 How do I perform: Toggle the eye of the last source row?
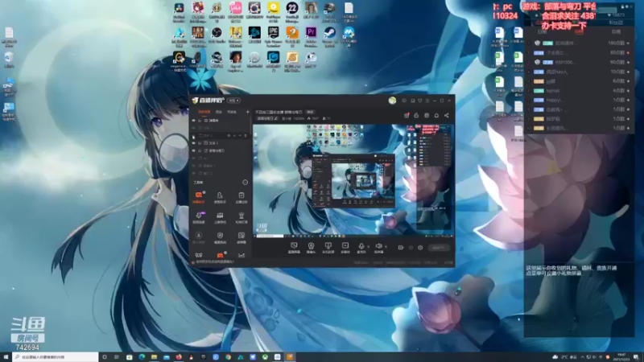[x=193, y=173]
